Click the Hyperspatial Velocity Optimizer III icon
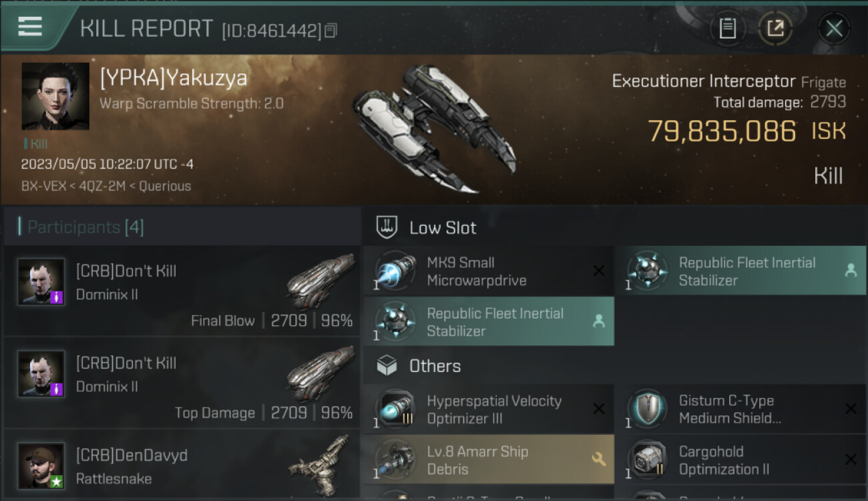 tap(395, 409)
